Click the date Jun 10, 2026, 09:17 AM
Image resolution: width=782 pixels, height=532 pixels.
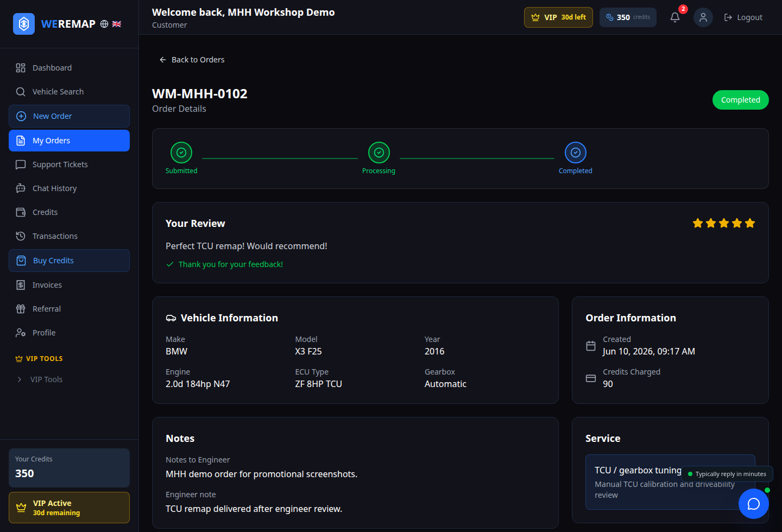click(x=649, y=351)
